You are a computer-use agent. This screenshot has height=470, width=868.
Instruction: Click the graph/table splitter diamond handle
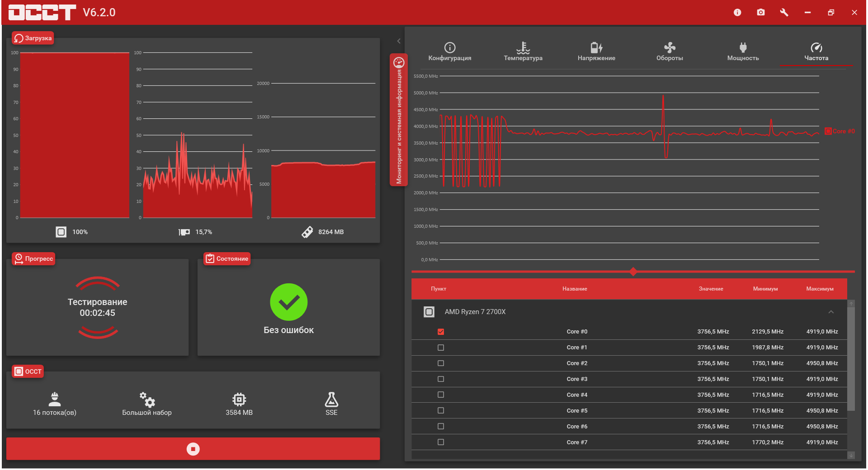pos(633,272)
